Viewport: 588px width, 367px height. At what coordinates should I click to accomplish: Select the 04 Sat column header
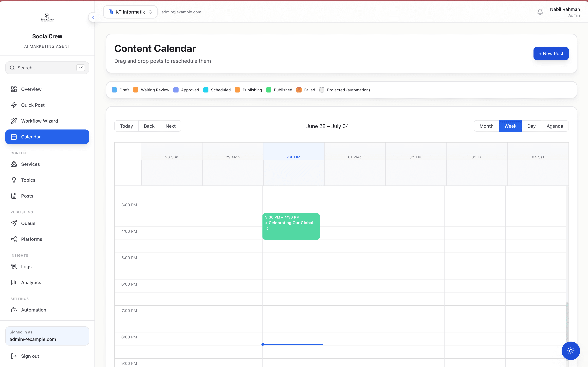tap(538, 157)
